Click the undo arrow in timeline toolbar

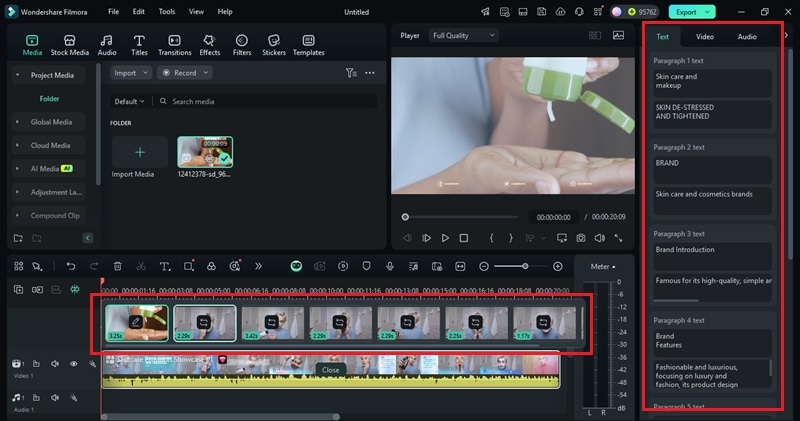pos(71,266)
